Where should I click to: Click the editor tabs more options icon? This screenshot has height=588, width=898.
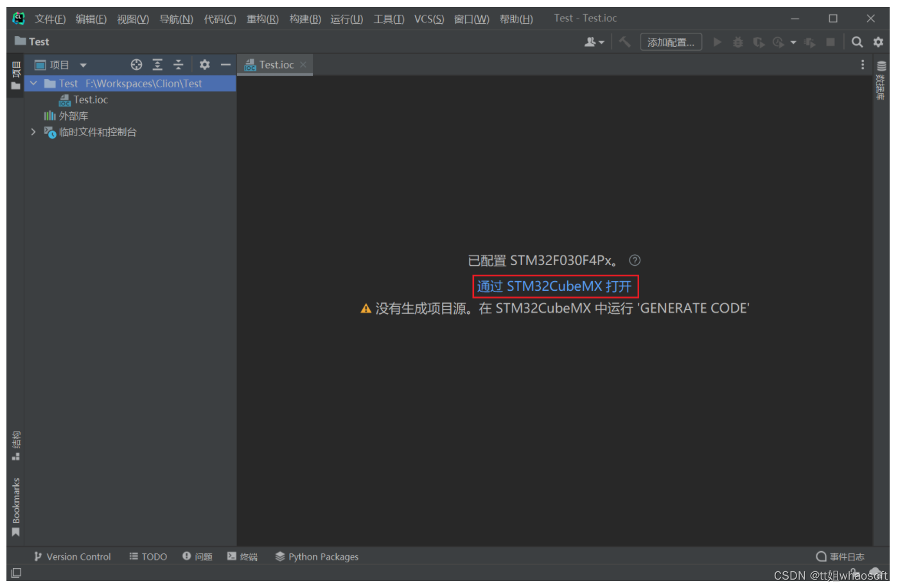point(863,65)
